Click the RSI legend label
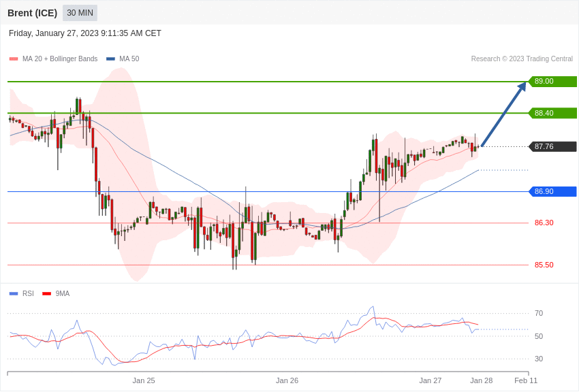Screen dimensions: 579x392 click(28, 293)
